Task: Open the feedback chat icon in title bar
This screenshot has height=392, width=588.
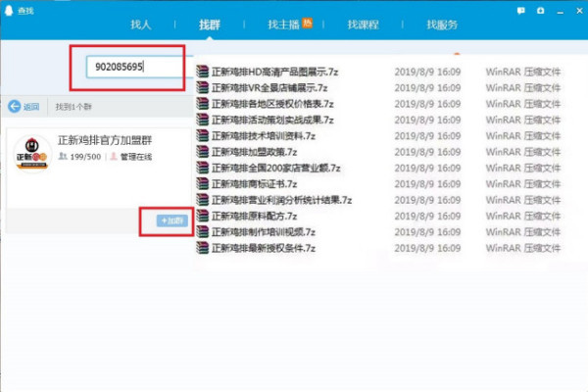Action: coord(521,11)
